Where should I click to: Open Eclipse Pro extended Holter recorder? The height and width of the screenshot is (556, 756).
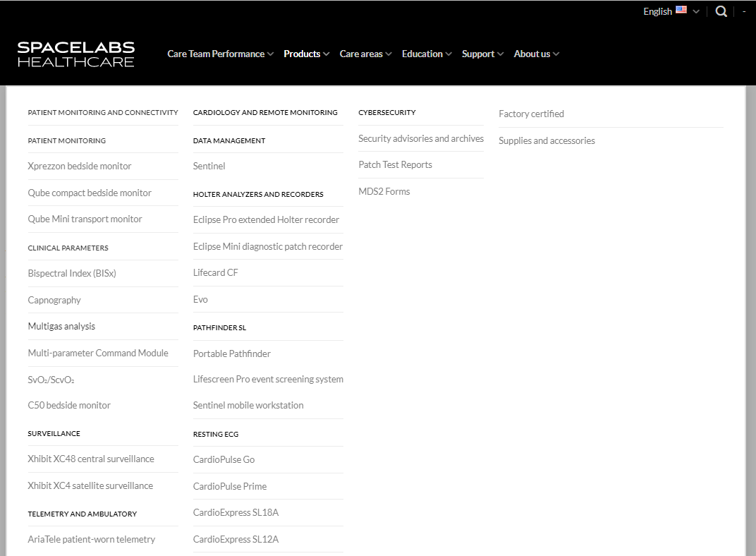266,220
